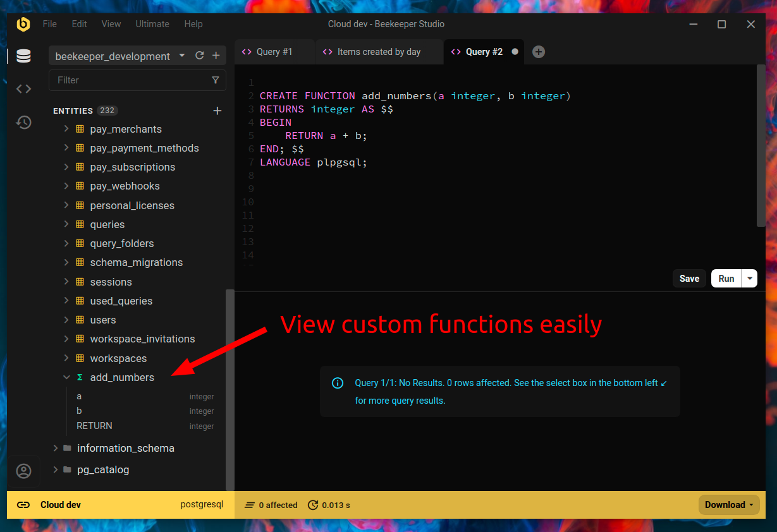Open the Edit menu
The image size is (777, 532).
79,24
